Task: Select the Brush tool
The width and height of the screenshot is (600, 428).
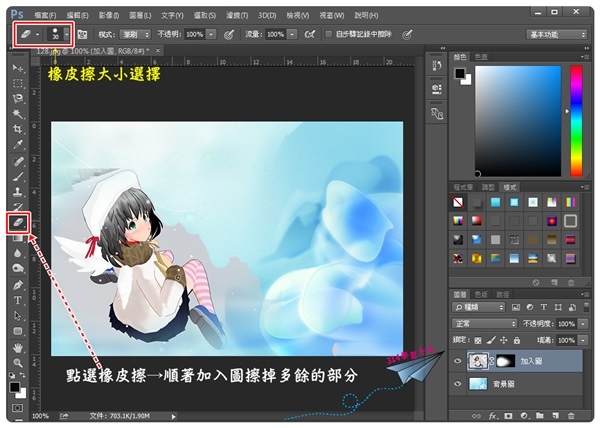Action: (x=18, y=177)
